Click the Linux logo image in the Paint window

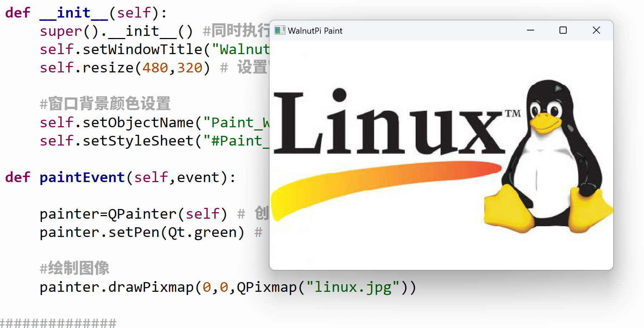tap(441, 155)
